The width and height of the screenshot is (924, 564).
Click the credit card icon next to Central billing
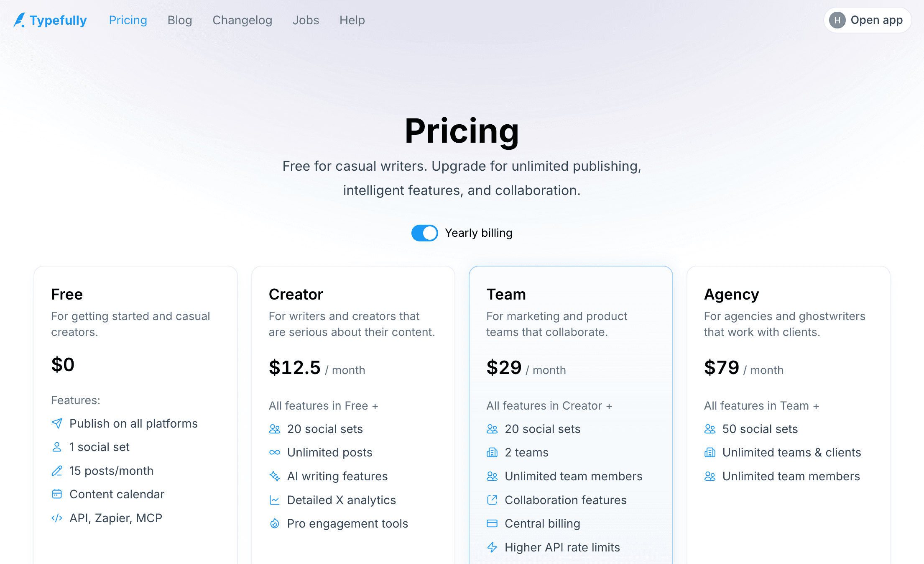492,523
